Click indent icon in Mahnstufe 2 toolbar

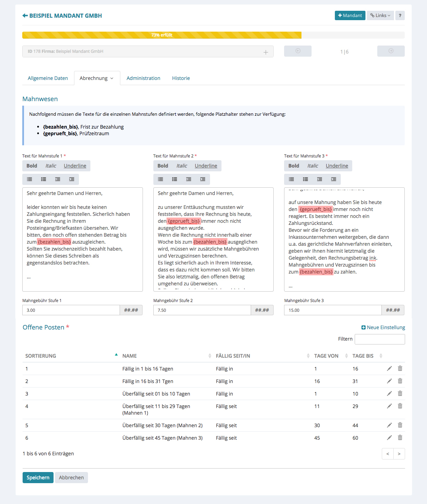point(203,179)
